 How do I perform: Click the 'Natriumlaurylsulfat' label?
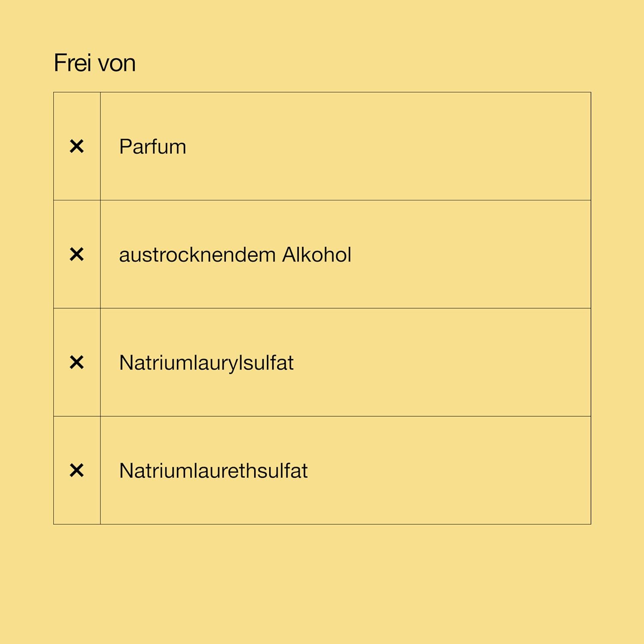tap(207, 363)
